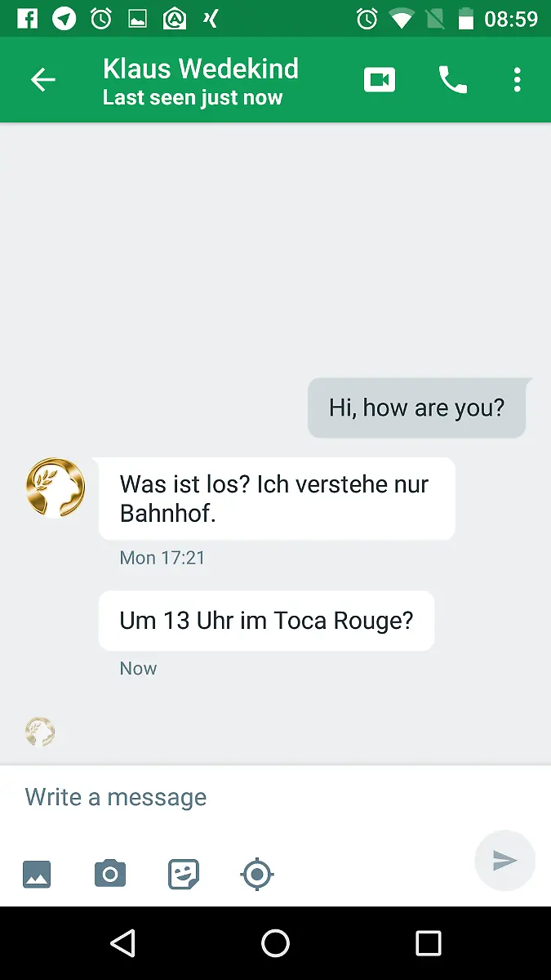Open contact info via Klaus Wedekind title
Image resolution: width=551 pixels, height=980 pixels.
pyautogui.click(x=201, y=69)
